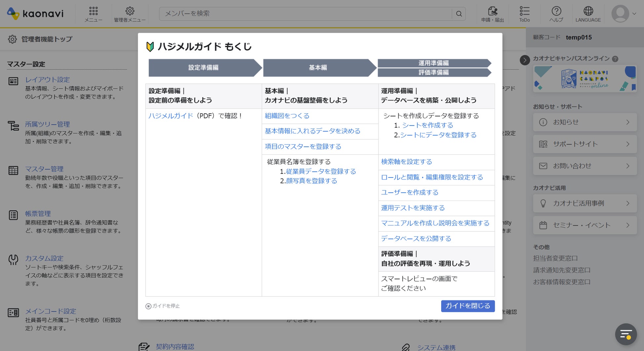Viewport: 644px width, 351px height.
Task: Close the guide with ガイドを閉じる
Action: click(x=468, y=306)
